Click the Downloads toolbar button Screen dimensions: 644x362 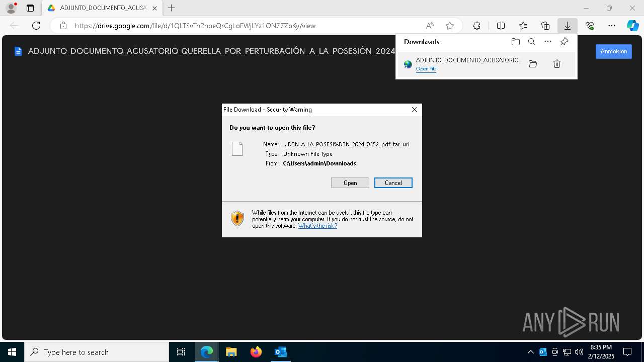(x=567, y=26)
